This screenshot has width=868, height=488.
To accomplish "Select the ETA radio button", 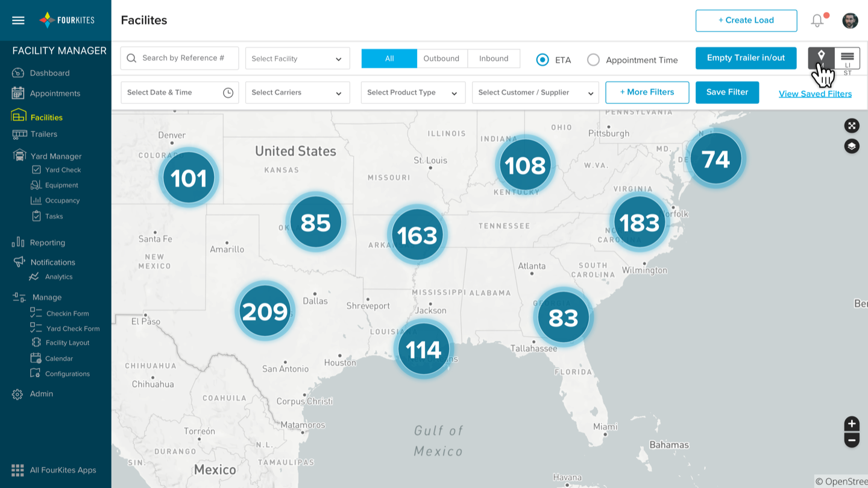I will point(542,60).
